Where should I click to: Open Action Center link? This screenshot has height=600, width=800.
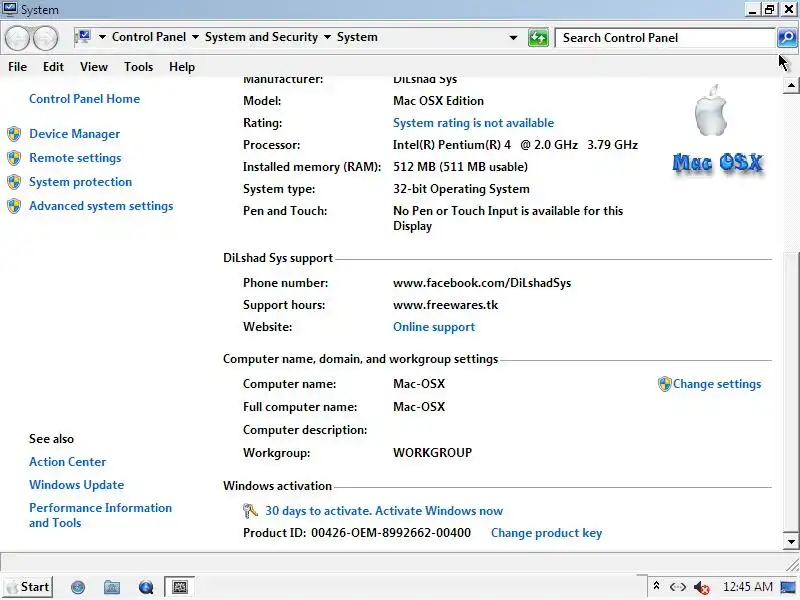point(67,462)
